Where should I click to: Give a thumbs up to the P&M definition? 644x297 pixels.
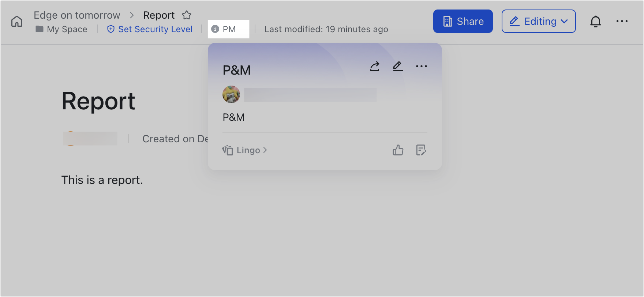pyautogui.click(x=398, y=150)
